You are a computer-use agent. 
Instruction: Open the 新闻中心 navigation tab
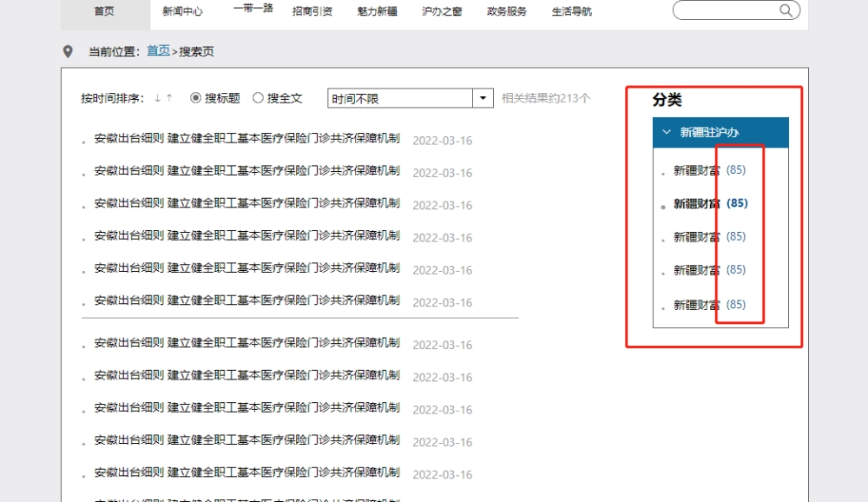(182, 11)
